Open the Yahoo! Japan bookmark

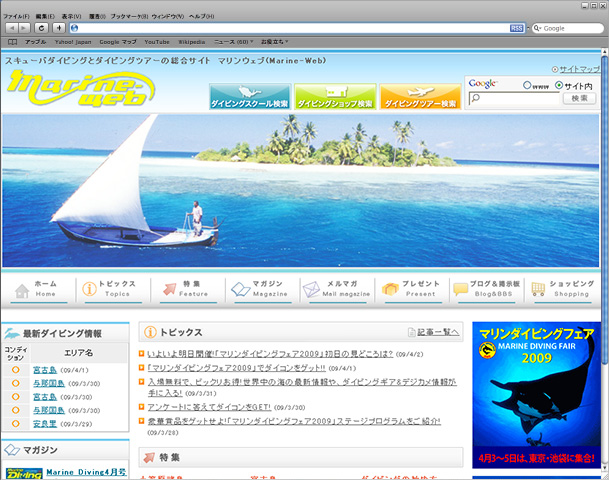73,42
